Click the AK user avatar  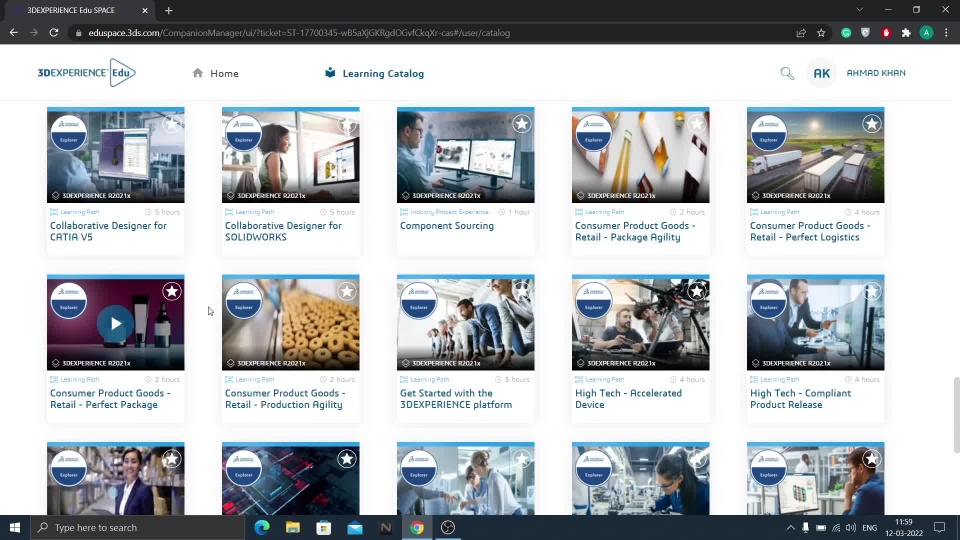[821, 73]
